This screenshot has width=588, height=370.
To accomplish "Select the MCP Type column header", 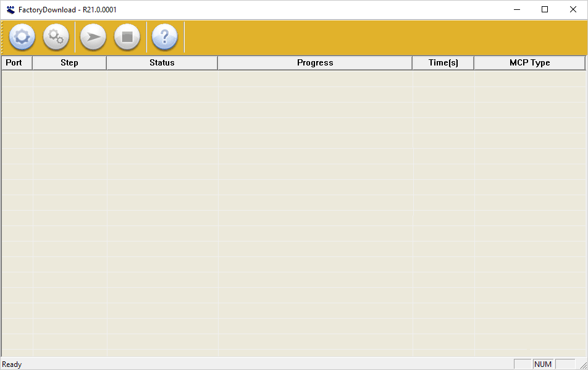I will (x=529, y=62).
